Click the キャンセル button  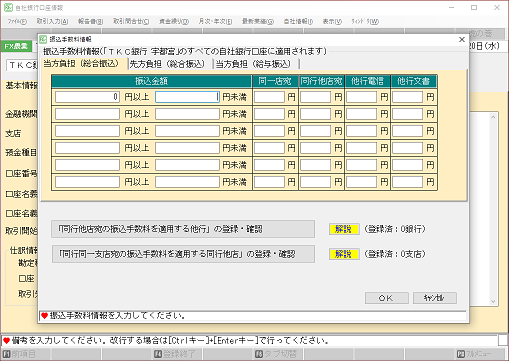435,298
